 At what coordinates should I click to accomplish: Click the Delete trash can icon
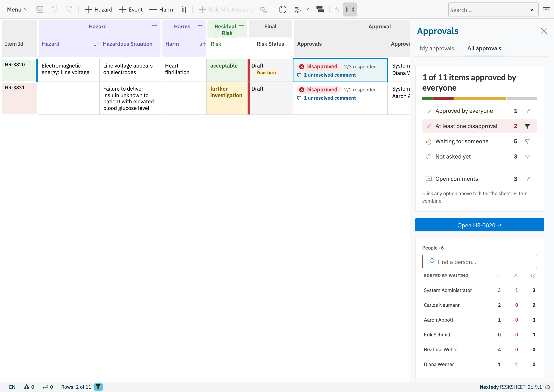pyautogui.click(x=183, y=10)
